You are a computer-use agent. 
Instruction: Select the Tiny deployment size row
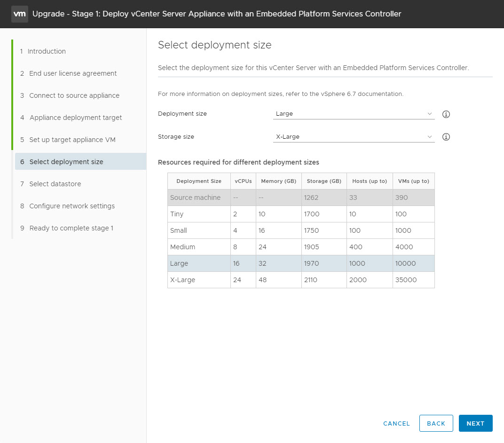(x=301, y=214)
